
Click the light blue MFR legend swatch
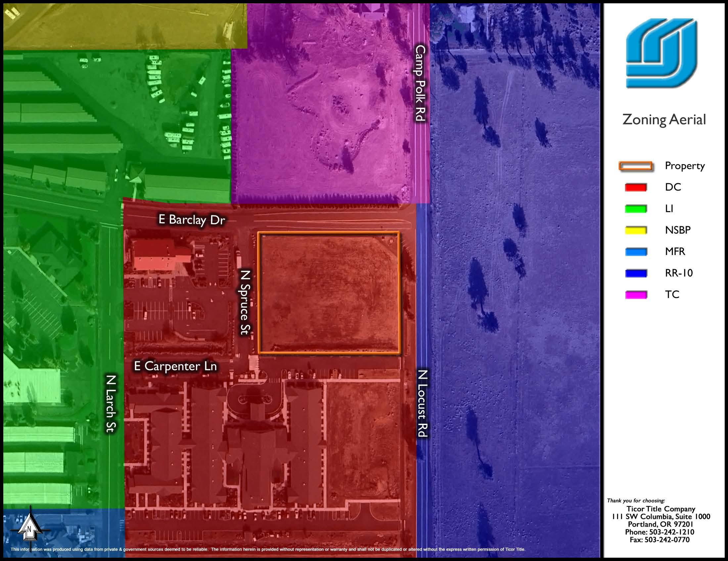[x=636, y=251]
